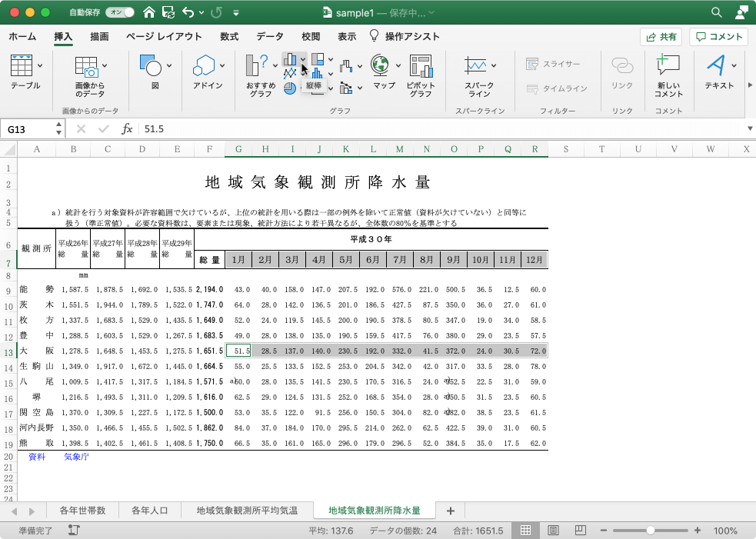The image size is (756, 539).
Task: Toggle the AutoSave (自動保存) switch
Action: click(119, 12)
